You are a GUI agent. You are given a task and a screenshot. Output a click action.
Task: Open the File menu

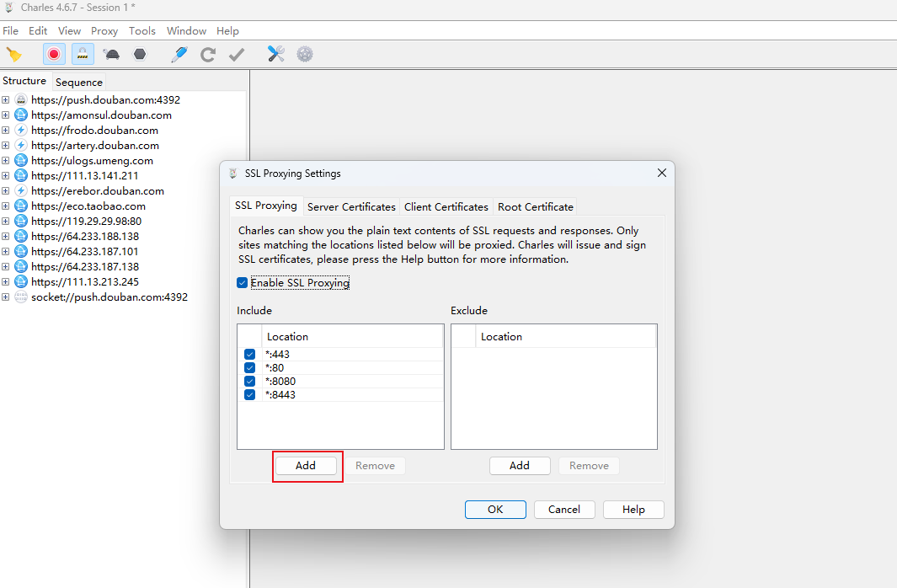tap(10, 31)
